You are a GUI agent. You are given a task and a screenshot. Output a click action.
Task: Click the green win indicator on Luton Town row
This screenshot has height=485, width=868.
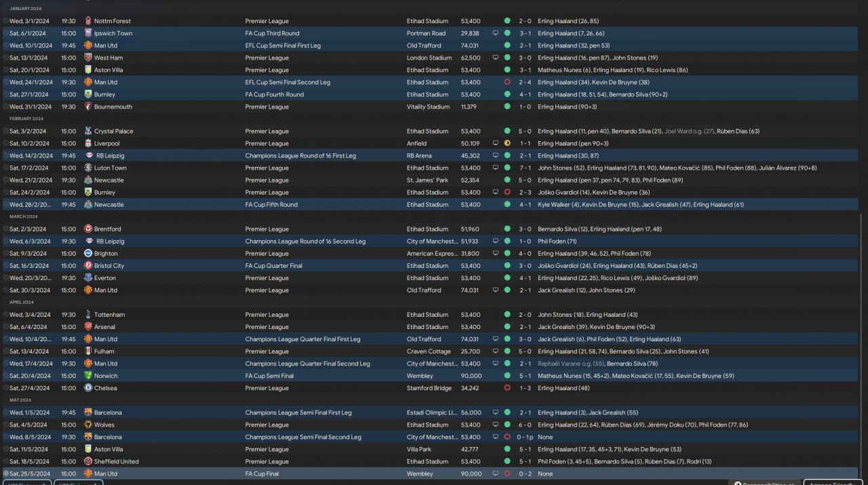point(507,168)
